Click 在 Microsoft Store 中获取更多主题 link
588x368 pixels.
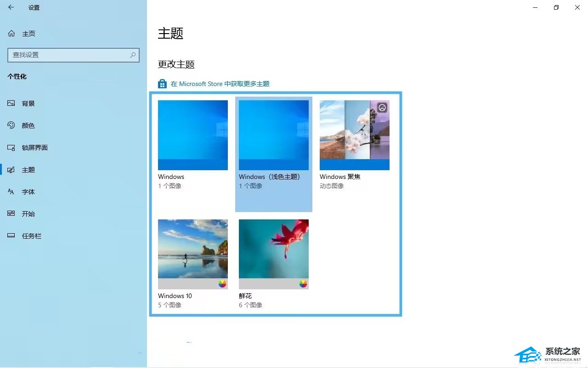(x=220, y=84)
